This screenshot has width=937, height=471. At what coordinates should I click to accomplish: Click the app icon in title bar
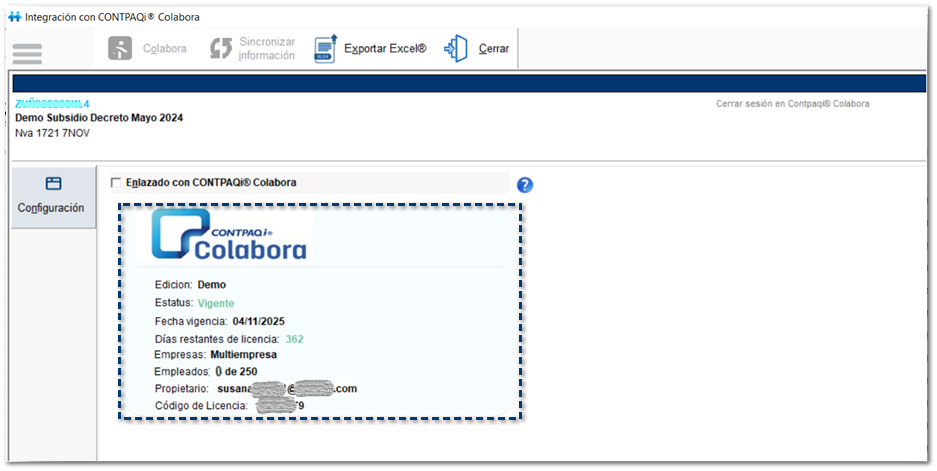pyautogui.click(x=15, y=17)
